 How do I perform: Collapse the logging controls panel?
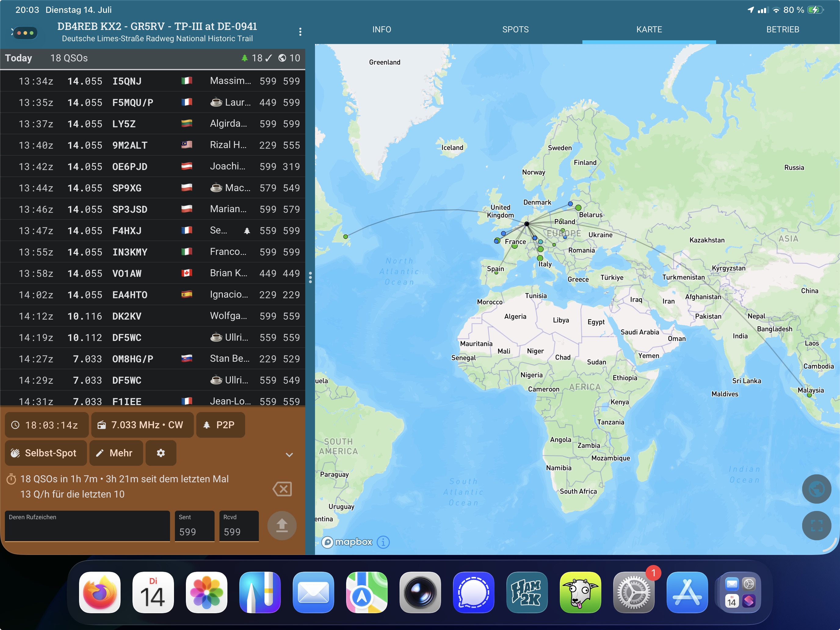pyautogui.click(x=289, y=454)
